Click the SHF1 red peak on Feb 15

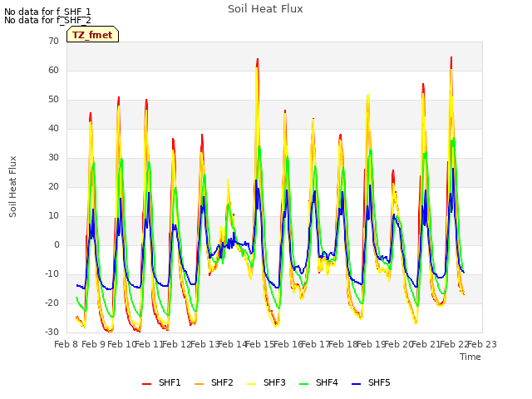coord(258,59)
